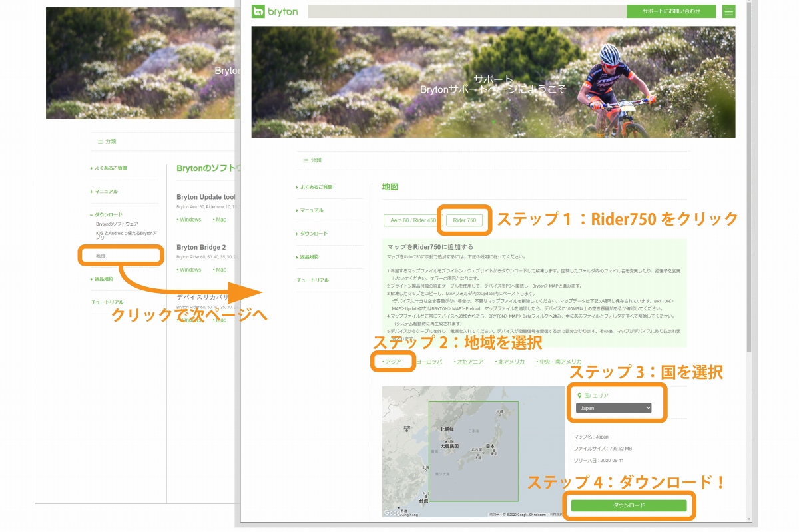
Task: Click the green ダウンロード button
Action: [629, 505]
